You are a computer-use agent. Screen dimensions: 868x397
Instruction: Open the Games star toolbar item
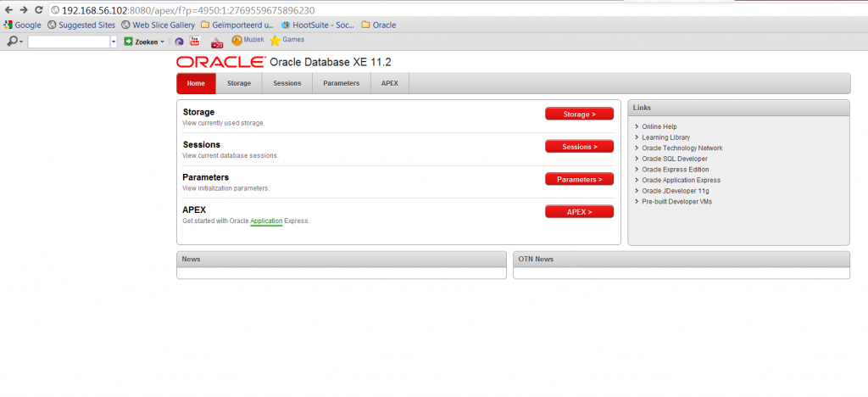287,41
